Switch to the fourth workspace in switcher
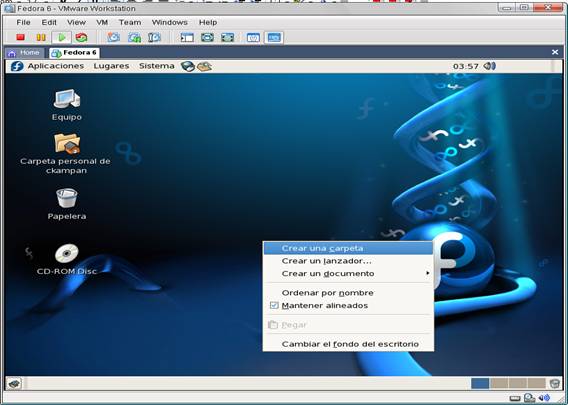The height and width of the screenshot is (405, 568). pos(537,383)
